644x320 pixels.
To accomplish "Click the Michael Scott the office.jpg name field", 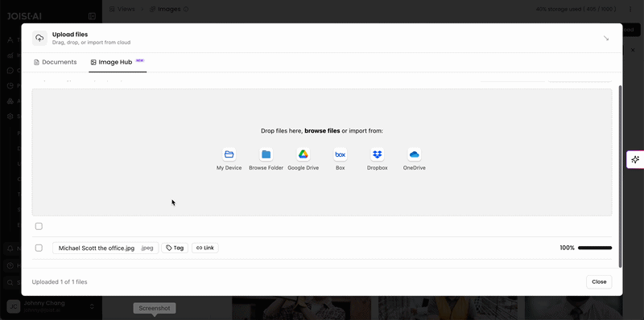I will [105, 248].
